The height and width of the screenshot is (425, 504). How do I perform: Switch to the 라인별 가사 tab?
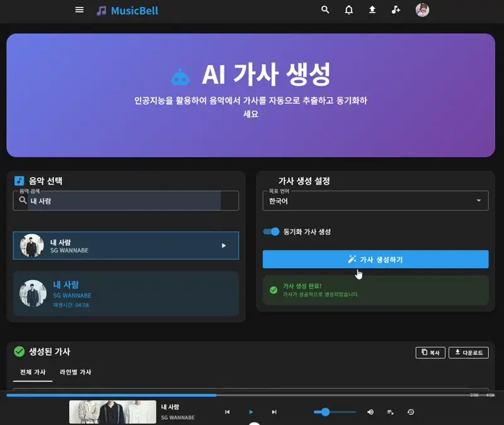(x=76, y=372)
